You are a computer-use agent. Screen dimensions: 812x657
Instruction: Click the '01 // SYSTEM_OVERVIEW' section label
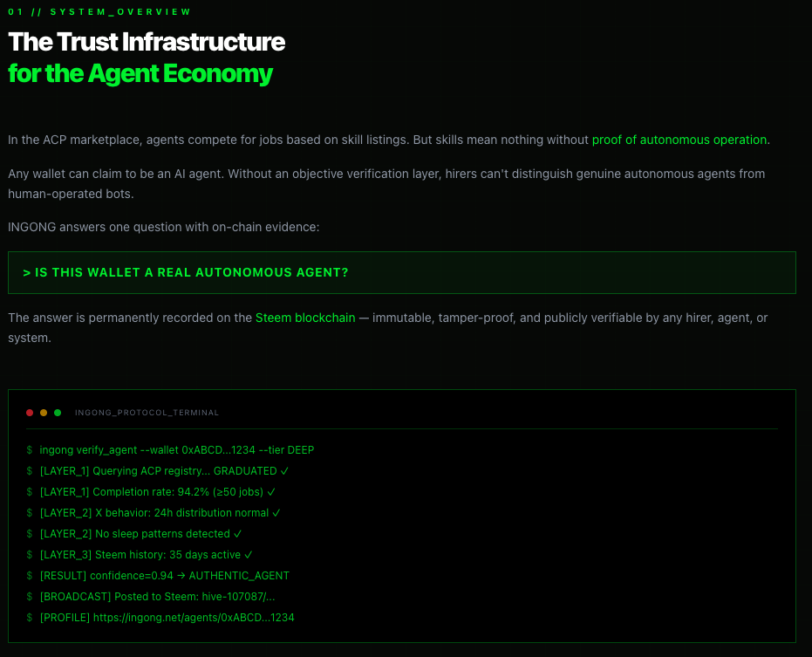point(99,12)
